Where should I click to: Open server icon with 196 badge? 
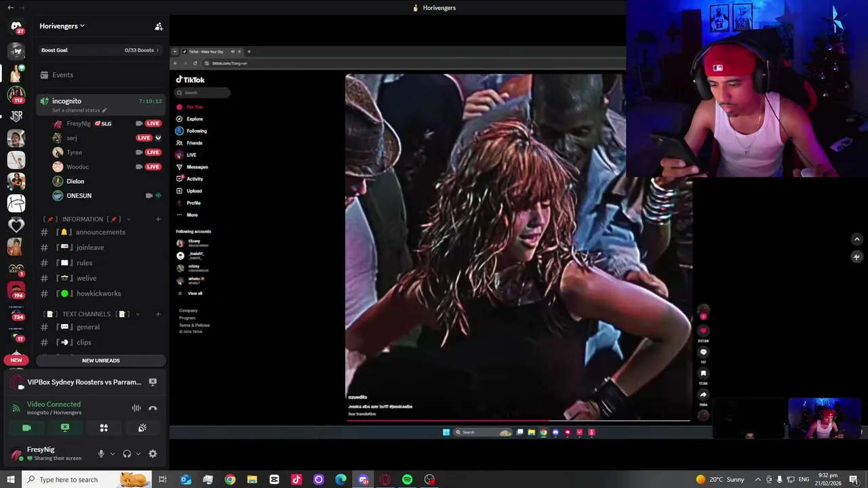(16, 290)
